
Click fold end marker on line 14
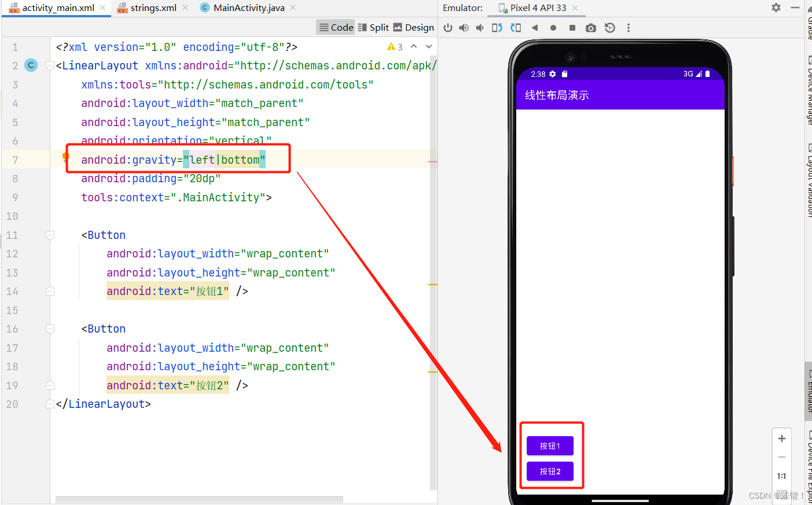[50, 291]
